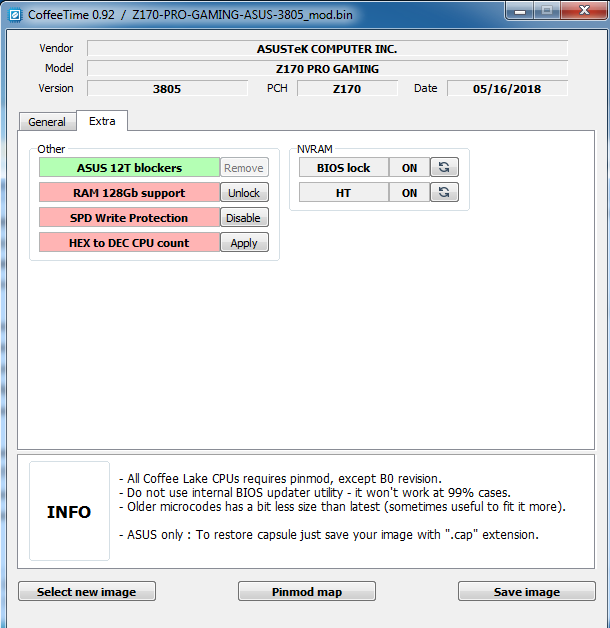The image size is (610, 628).
Task: Click the text about older microcodes size
Action: coord(342,507)
